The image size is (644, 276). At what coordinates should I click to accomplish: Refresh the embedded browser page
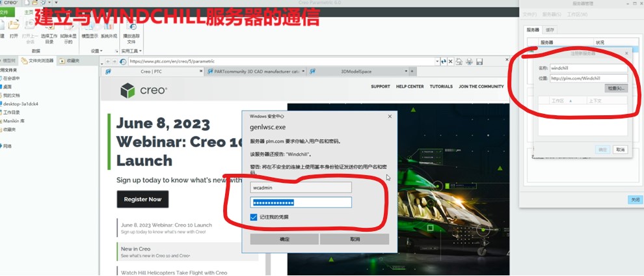(444, 62)
